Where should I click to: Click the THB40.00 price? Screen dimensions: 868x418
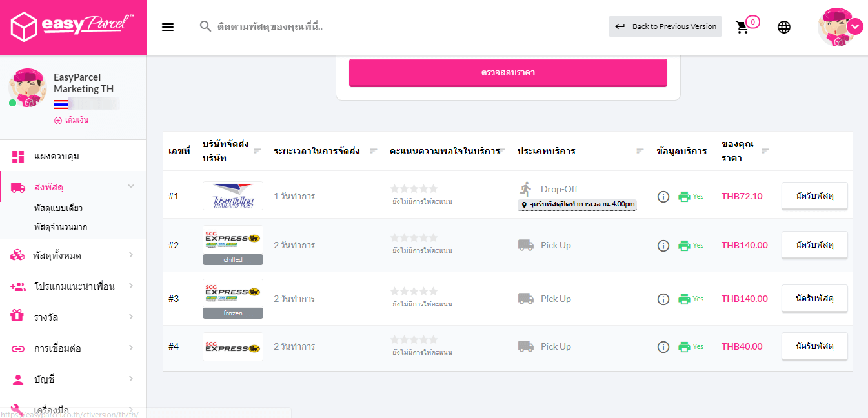click(x=742, y=346)
